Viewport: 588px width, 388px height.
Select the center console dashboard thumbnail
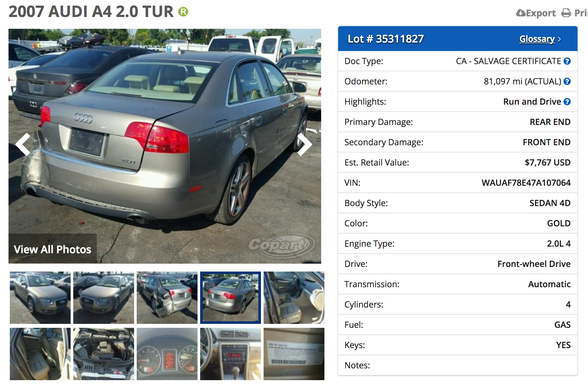coord(231,354)
